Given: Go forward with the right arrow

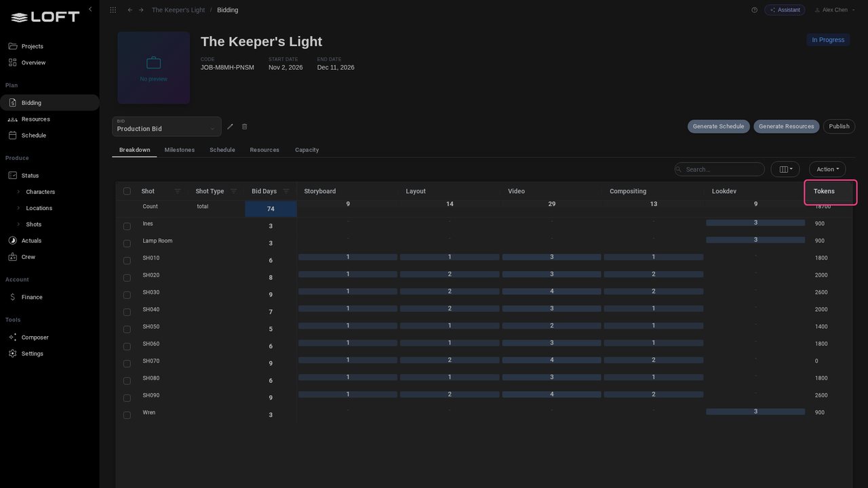Looking at the screenshot, I should 141,10.
